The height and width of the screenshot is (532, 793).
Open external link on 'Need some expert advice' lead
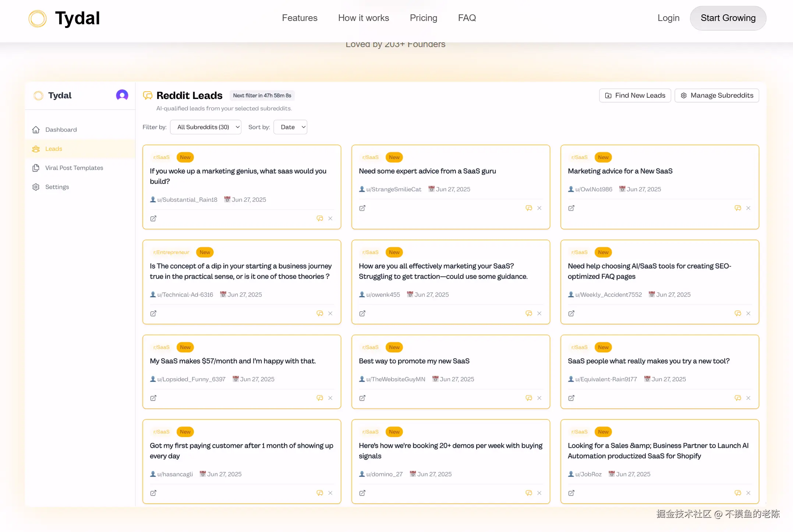coord(362,208)
